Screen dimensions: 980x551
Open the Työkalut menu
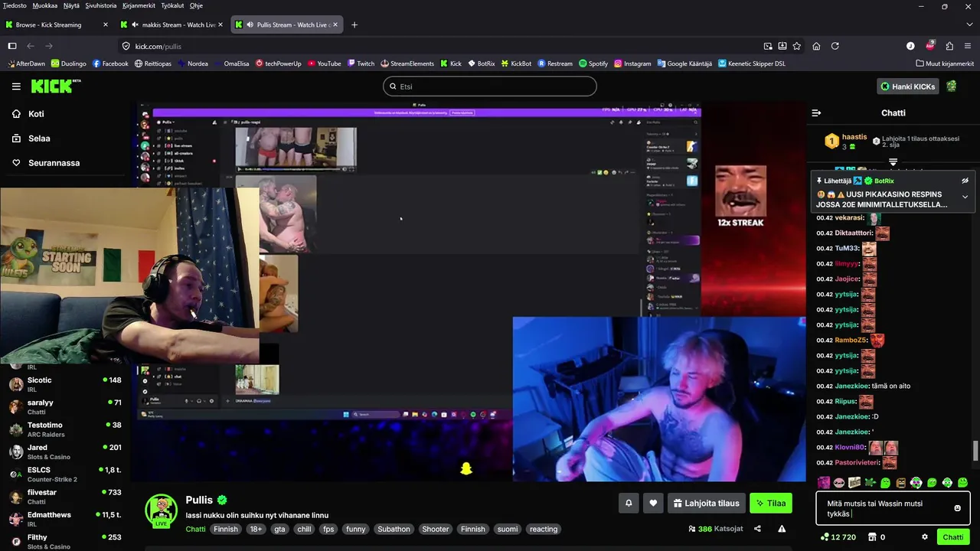click(x=172, y=5)
